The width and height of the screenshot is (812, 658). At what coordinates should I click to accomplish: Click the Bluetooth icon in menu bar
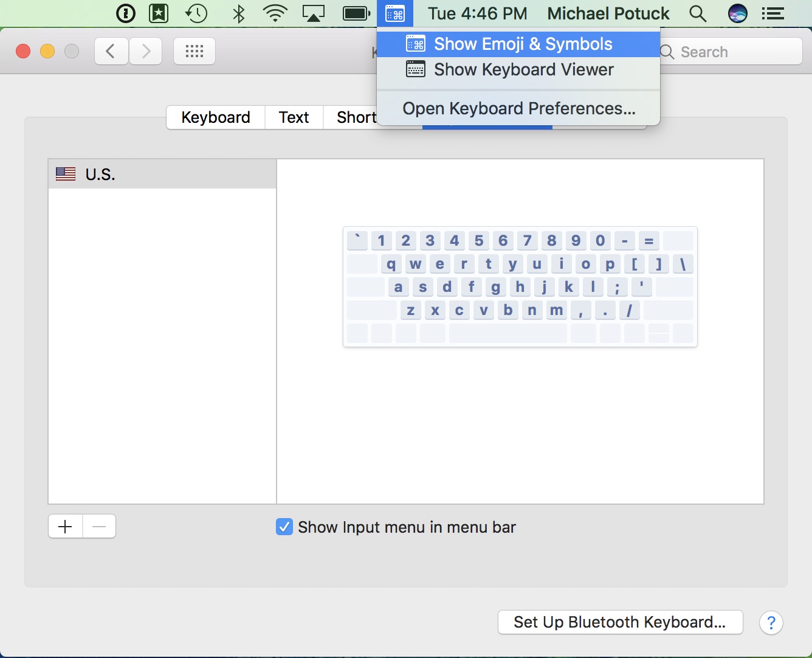(238, 13)
